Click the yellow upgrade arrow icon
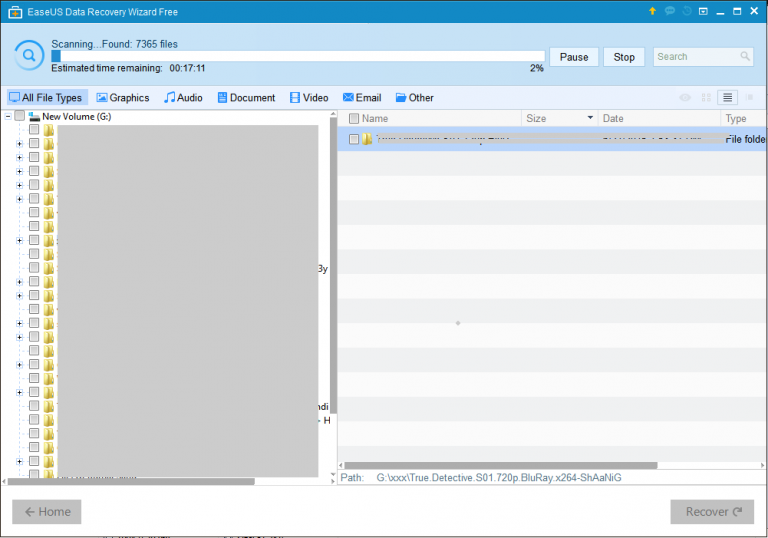Screen dimensions: 768x538 [x=652, y=11]
